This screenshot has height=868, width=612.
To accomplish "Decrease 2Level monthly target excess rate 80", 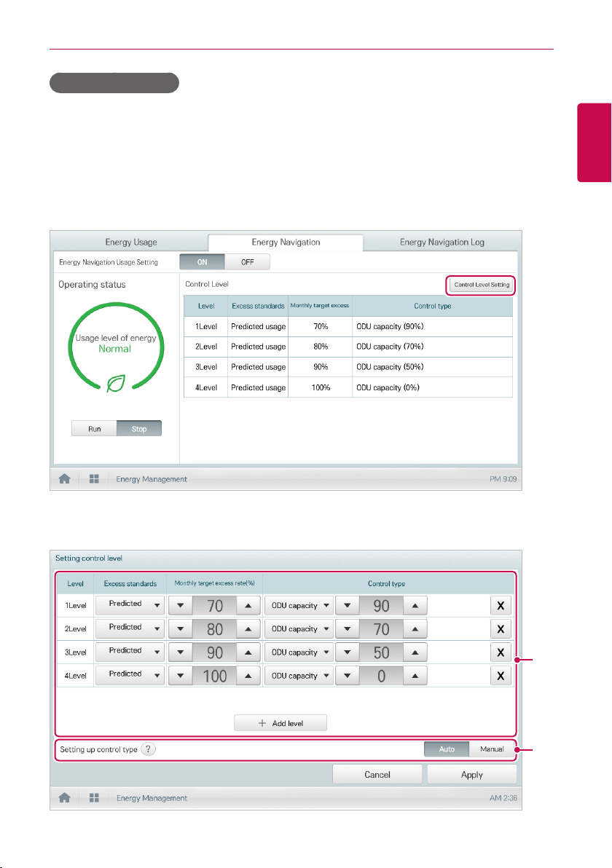I will click(181, 629).
